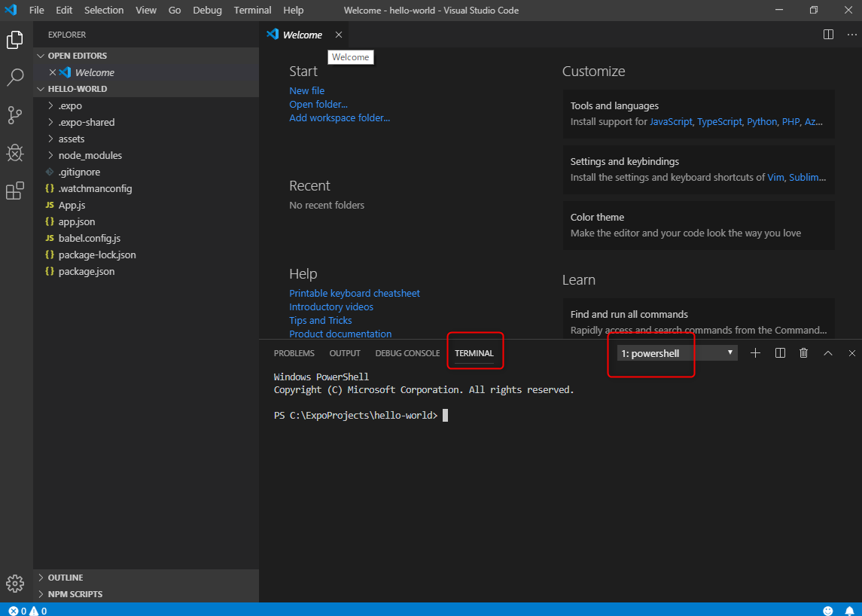Open Source Control view in activity bar
The width and height of the screenshot is (862, 616).
pyautogui.click(x=15, y=115)
